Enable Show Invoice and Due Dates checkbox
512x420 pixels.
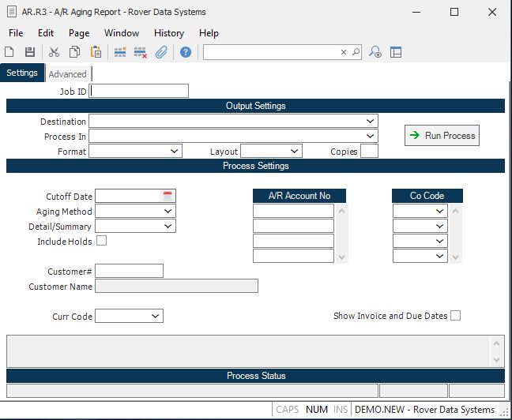tap(455, 316)
